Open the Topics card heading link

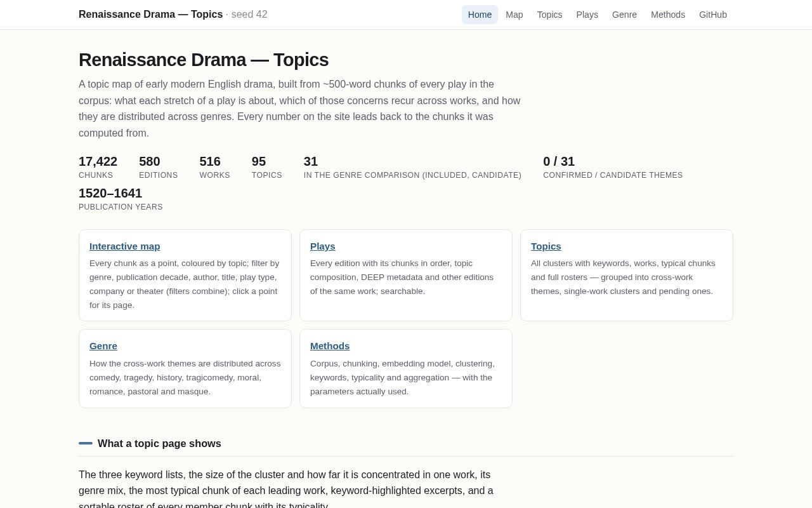[546, 246]
